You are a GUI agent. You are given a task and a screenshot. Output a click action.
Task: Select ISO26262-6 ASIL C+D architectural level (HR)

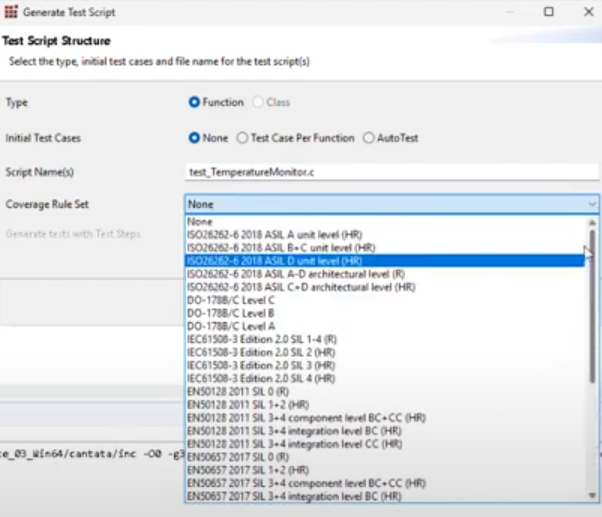tap(385, 287)
